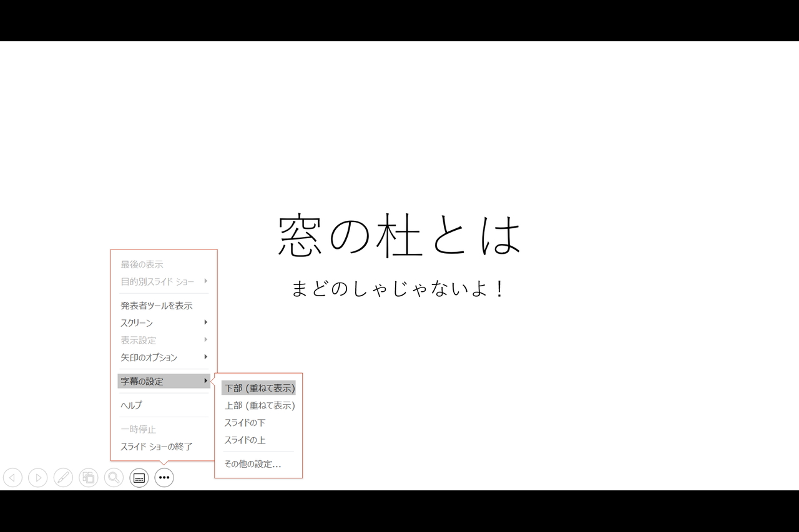Open the See All Slides icon

tap(89, 478)
